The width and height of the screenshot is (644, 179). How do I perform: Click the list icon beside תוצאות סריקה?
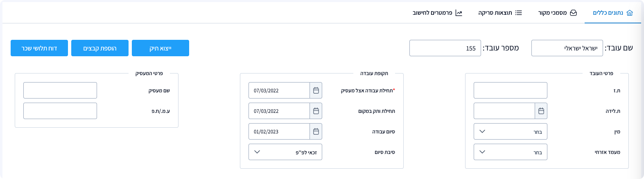pos(519,13)
